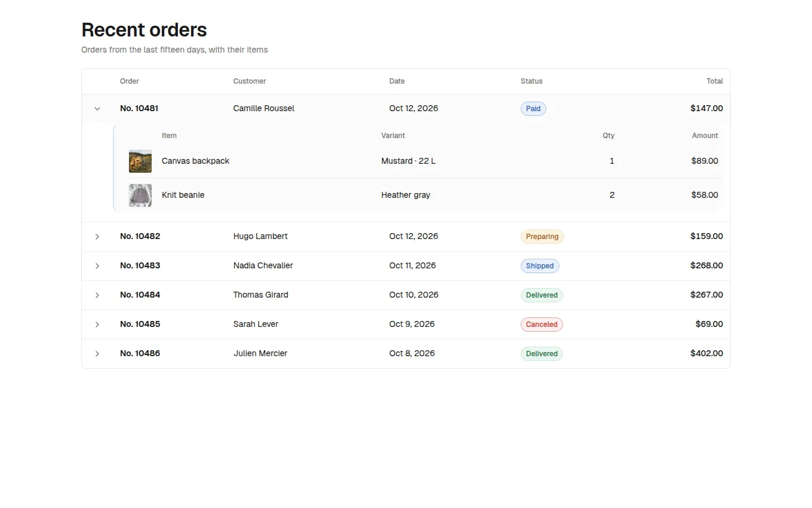This screenshot has height=508, width=812.
Task: Click the Status column header
Action: pyautogui.click(x=531, y=81)
